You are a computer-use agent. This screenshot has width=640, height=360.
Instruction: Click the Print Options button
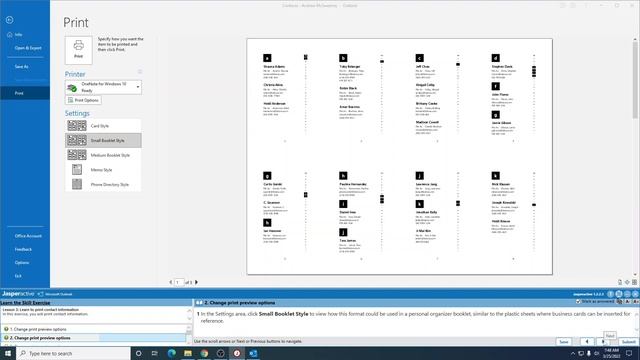83,100
